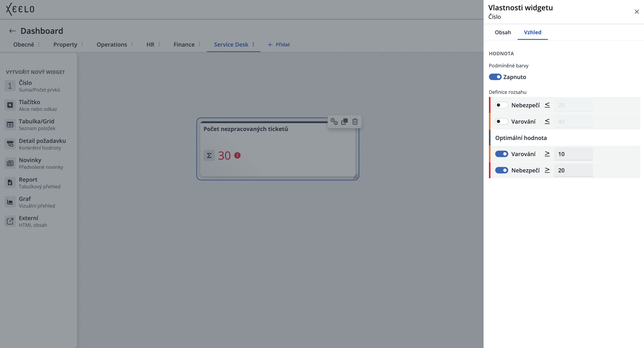The image size is (644, 348).
Task: Click the HODNOTA section heading
Action: click(501, 54)
